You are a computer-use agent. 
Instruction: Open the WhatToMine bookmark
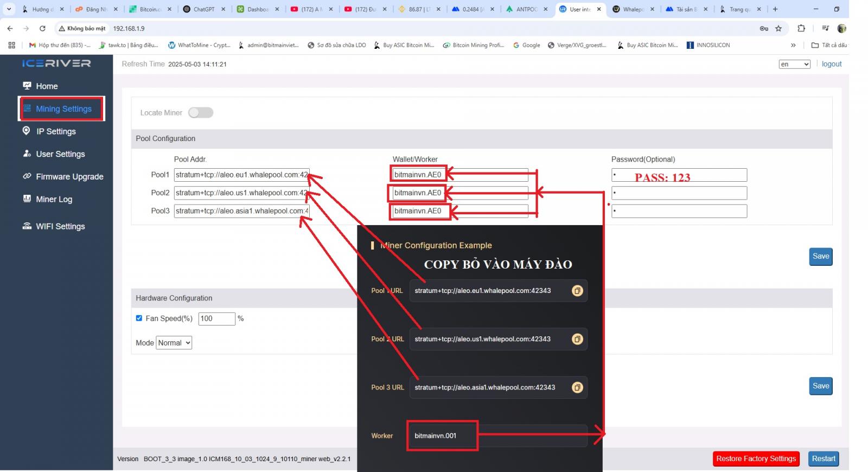199,45
